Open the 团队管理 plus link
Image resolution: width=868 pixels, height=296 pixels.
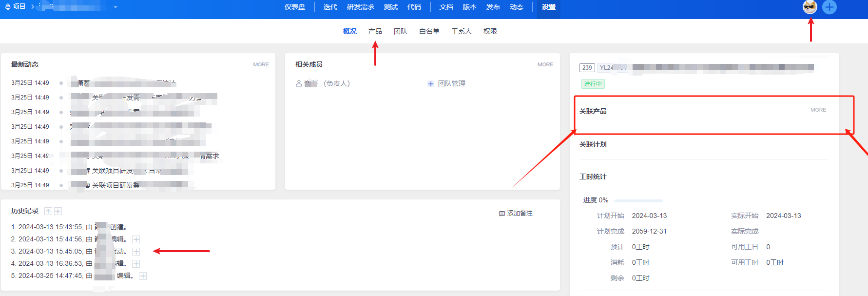(x=446, y=84)
